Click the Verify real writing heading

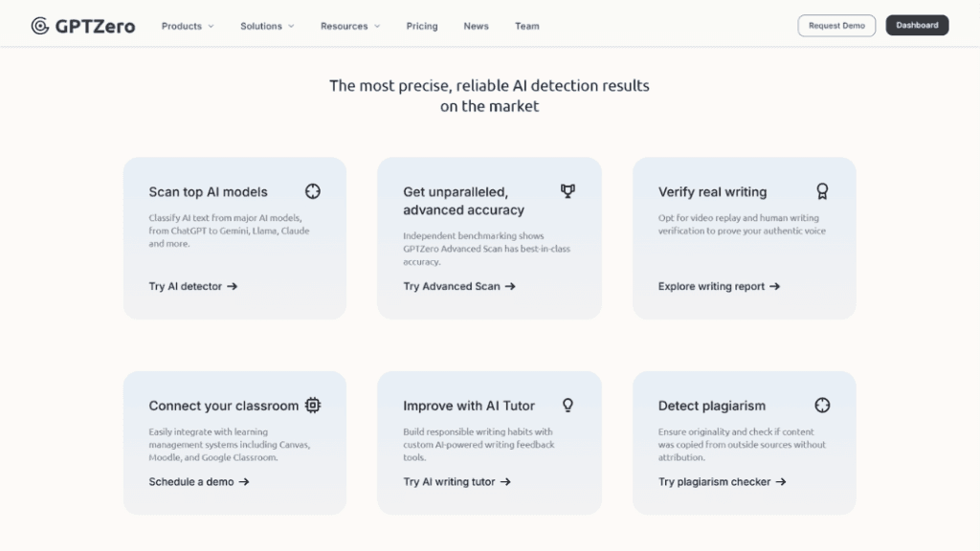point(712,191)
